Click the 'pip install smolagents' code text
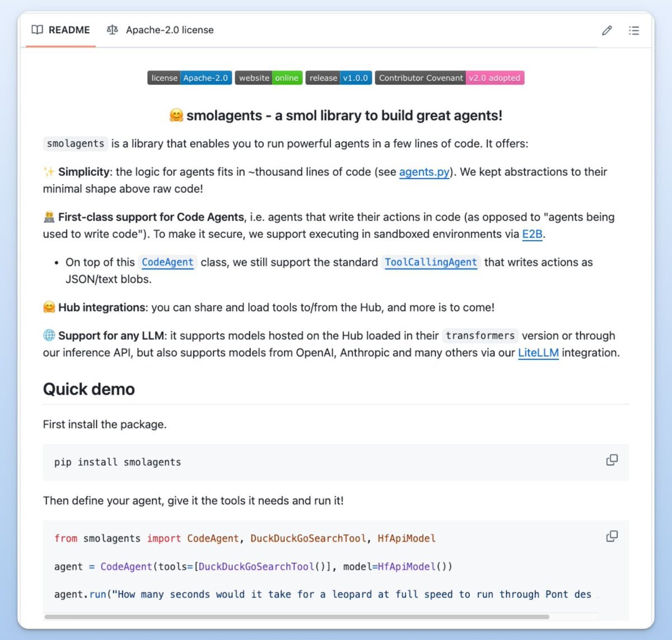This screenshot has height=640, width=672. (118, 462)
